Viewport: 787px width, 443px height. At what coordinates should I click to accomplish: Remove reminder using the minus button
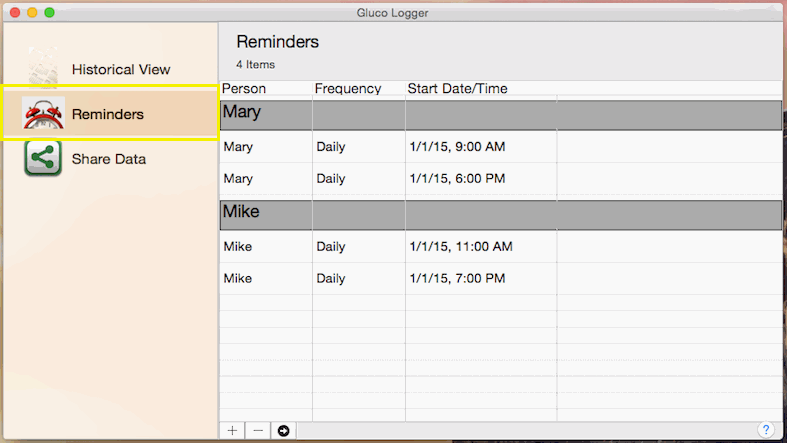pos(258,430)
